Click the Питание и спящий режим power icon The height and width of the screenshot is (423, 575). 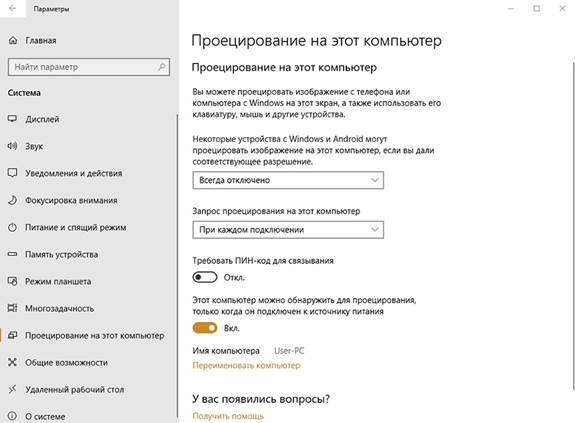click(12, 227)
